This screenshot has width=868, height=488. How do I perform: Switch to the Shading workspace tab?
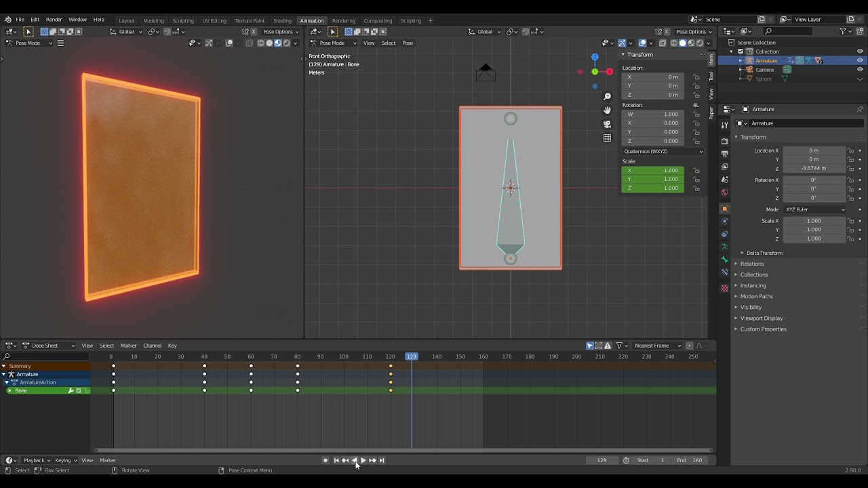tap(282, 20)
